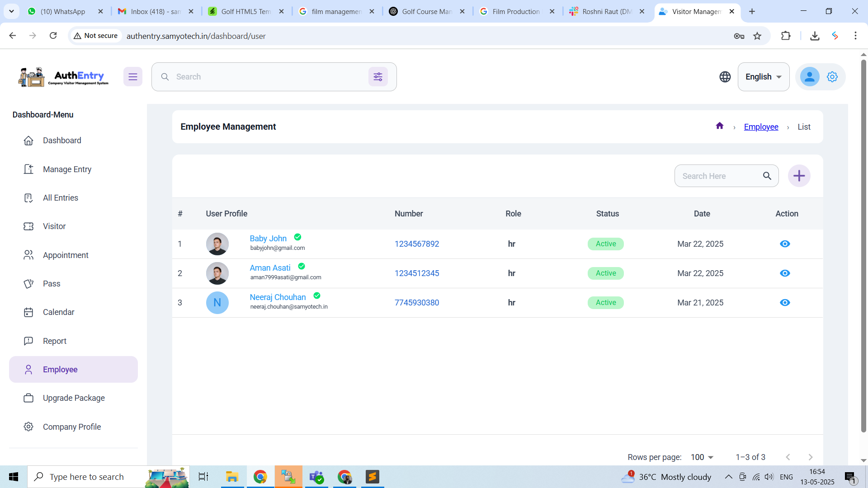The image size is (868, 488).
Task: Click the add new employee plus icon
Action: point(799,176)
